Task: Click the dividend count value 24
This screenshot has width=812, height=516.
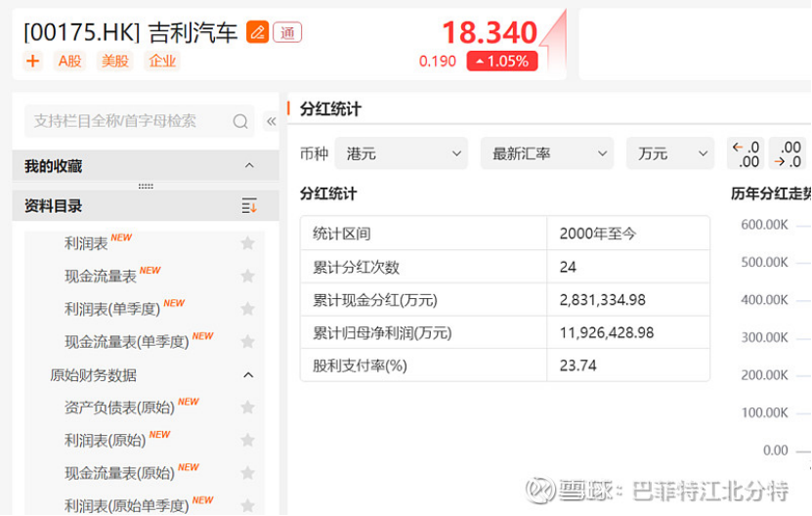Action: [568, 267]
